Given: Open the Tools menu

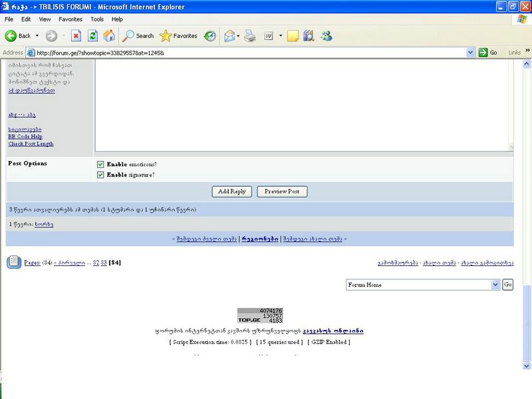Looking at the screenshot, I should (x=97, y=19).
